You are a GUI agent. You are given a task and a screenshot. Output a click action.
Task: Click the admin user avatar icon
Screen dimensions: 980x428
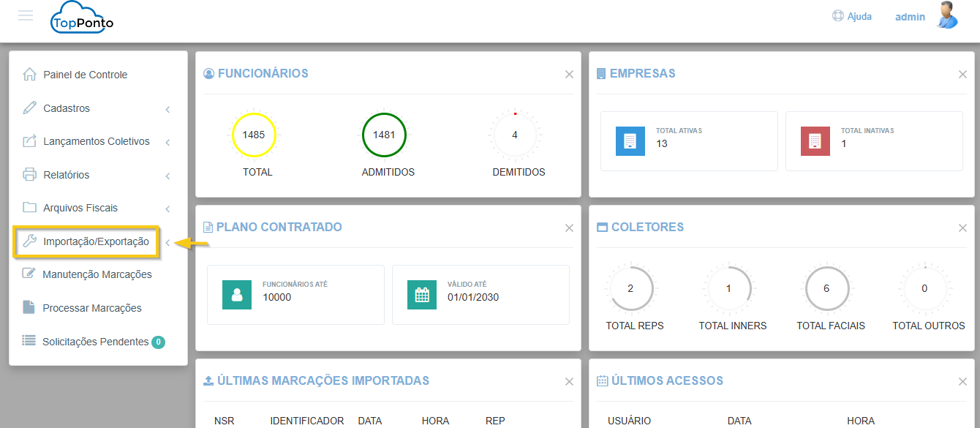click(947, 15)
